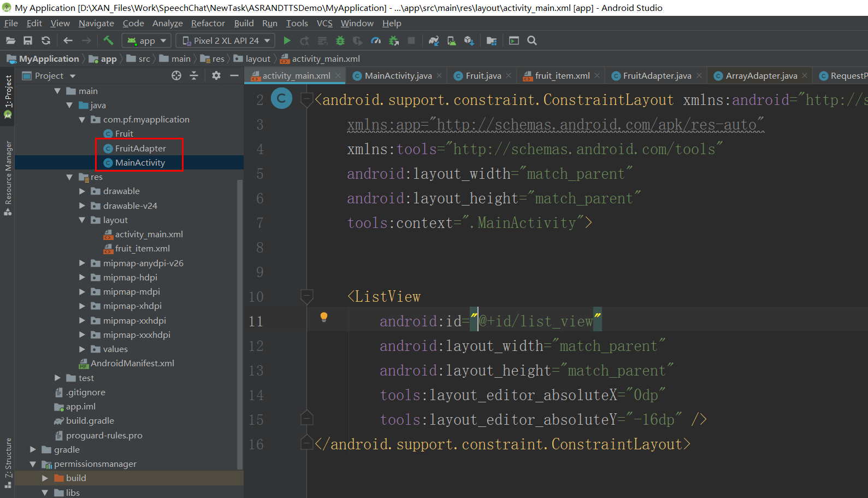The height and width of the screenshot is (498, 868).
Task: Click the layout breadcrumb in navigation bar
Action: 252,58
